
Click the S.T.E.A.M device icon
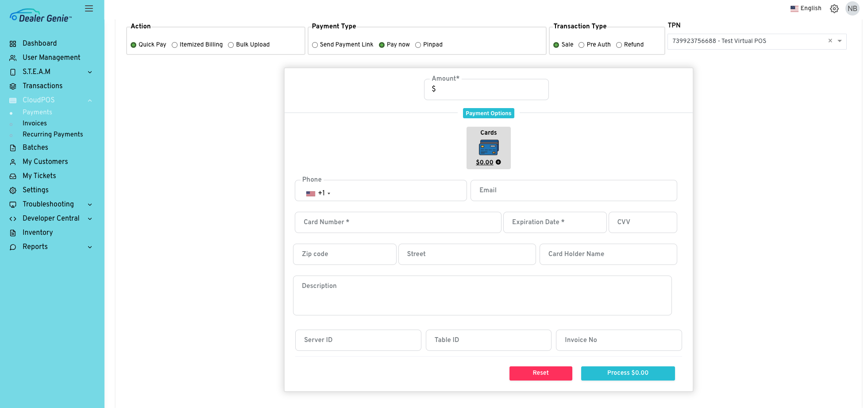point(13,72)
